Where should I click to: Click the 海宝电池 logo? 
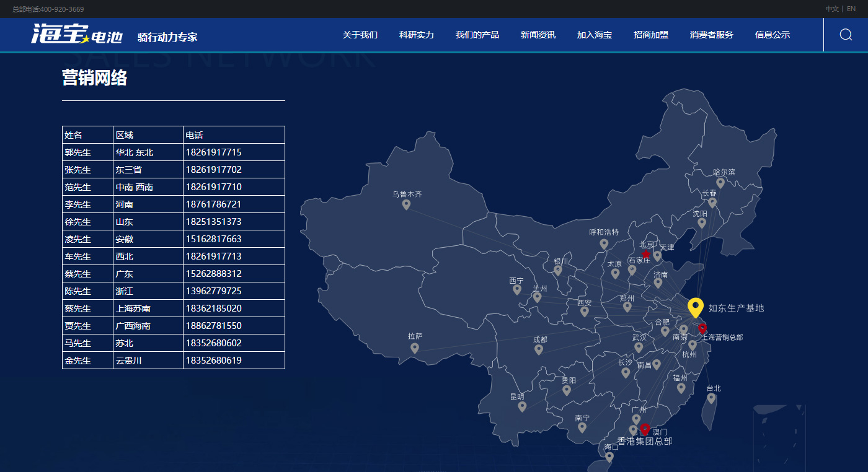[x=77, y=35]
